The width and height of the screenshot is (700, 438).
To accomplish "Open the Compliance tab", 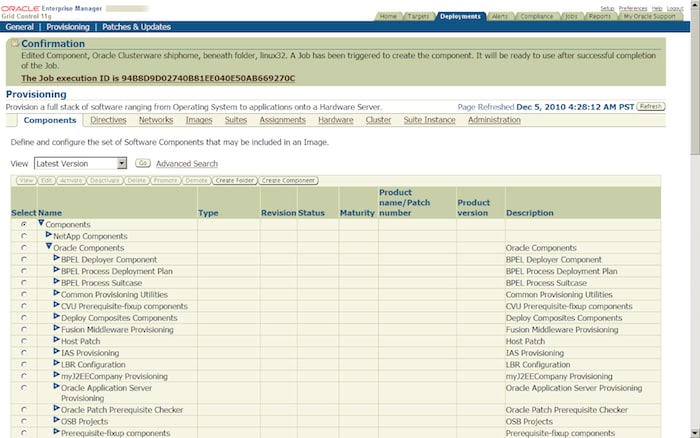I will pos(536,16).
